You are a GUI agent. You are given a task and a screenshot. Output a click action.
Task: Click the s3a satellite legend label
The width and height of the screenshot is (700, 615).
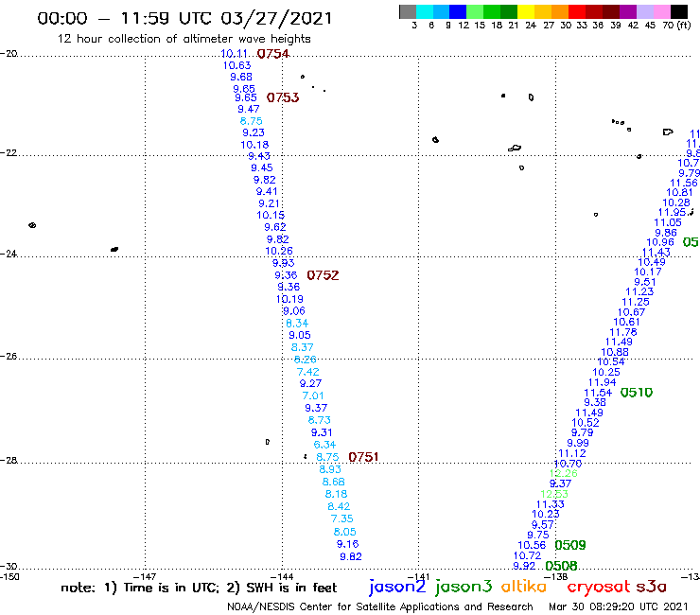651,587
